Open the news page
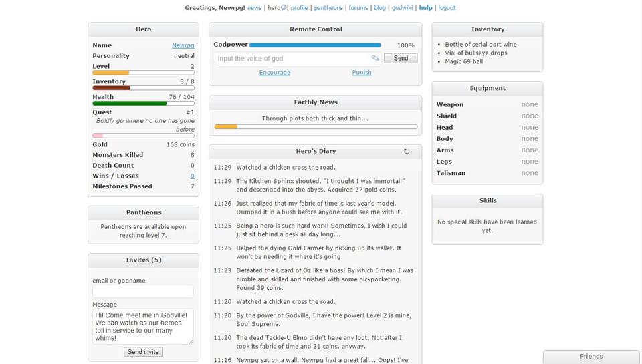This screenshot has width=642, height=364. pyautogui.click(x=254, y=8)
